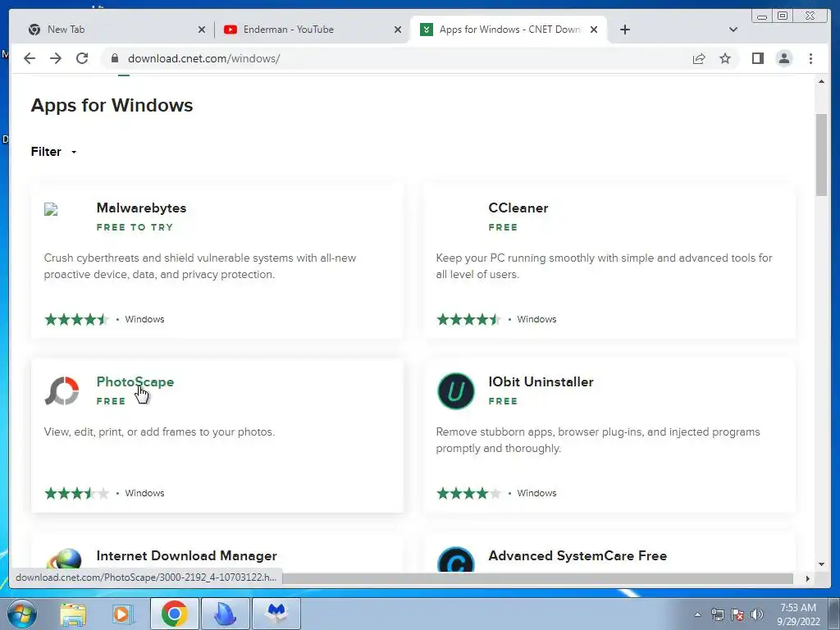Go forward with the arrow button
The height and width of the screenshot is (630, 840).
coord(56,58)
